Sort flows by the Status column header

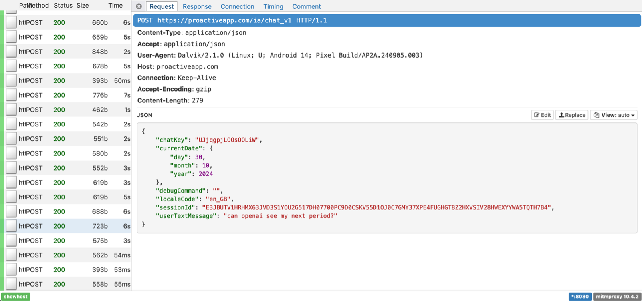pos(63,6)
